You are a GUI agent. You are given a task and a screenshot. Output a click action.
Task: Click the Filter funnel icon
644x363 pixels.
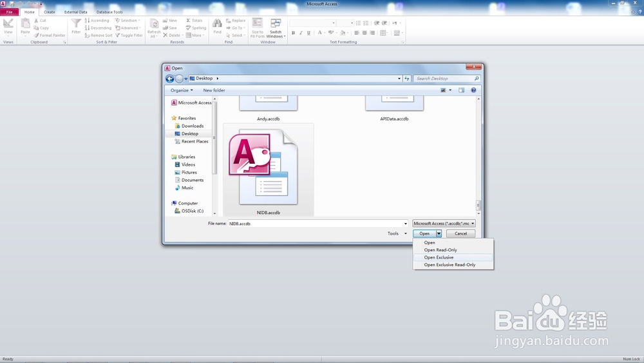point(76,24)
